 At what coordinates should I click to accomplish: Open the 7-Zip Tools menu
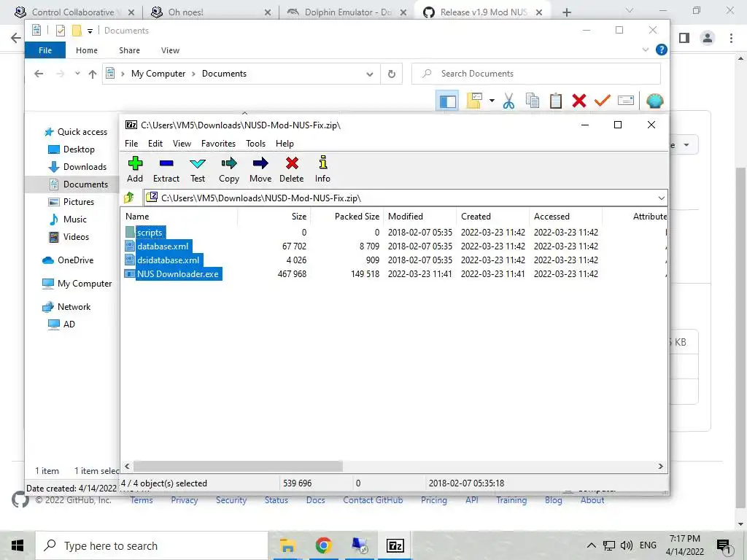point(255,144)
